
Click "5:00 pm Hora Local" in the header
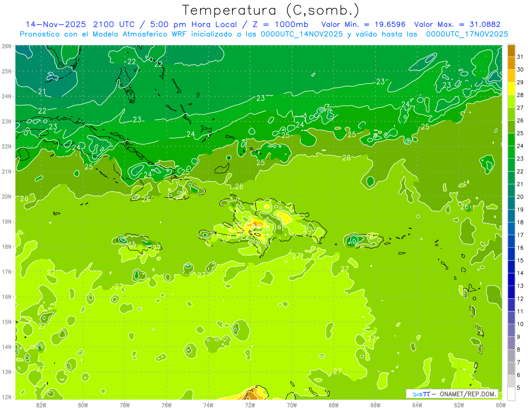(195, 24)
